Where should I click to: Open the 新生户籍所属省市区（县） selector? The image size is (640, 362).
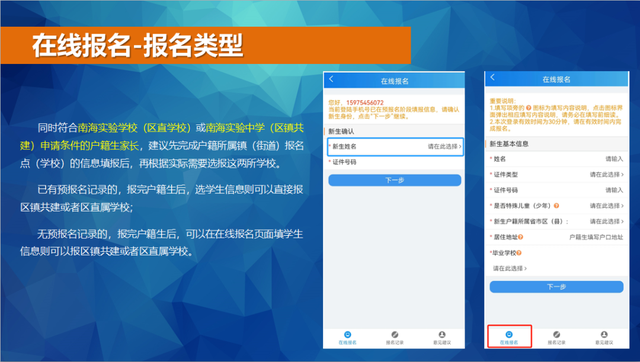click(556, 221)
